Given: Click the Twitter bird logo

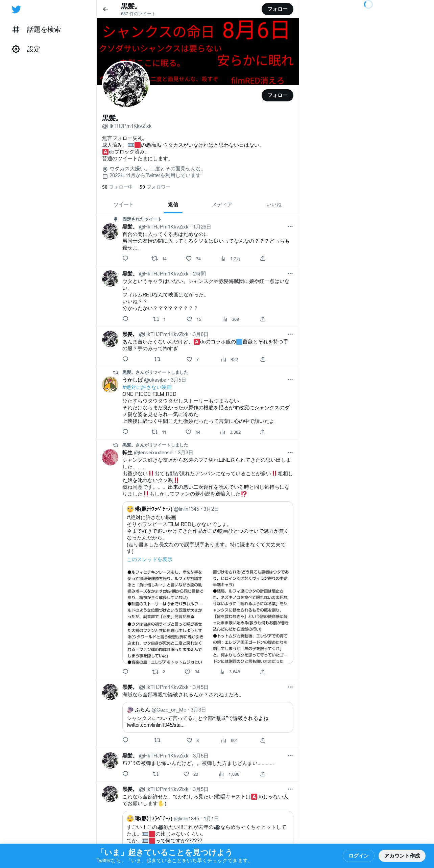Looking at the screenshot, I should 16,9.
